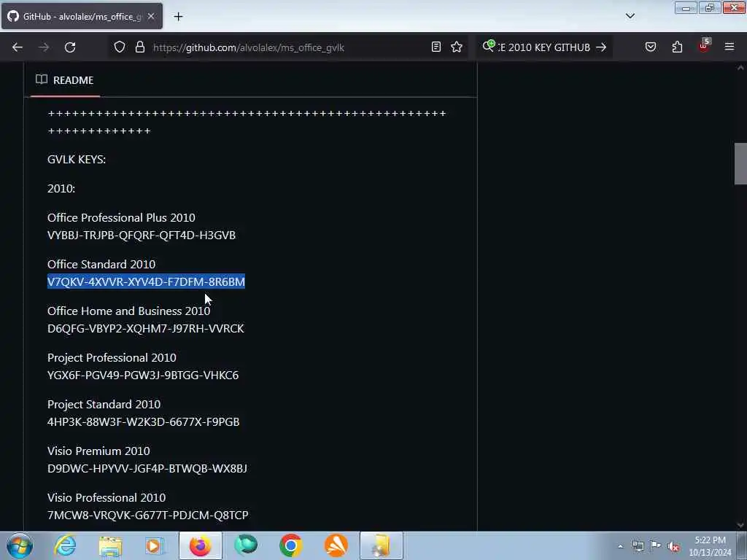Open the Pocket save icon

(x=650, y=47)
